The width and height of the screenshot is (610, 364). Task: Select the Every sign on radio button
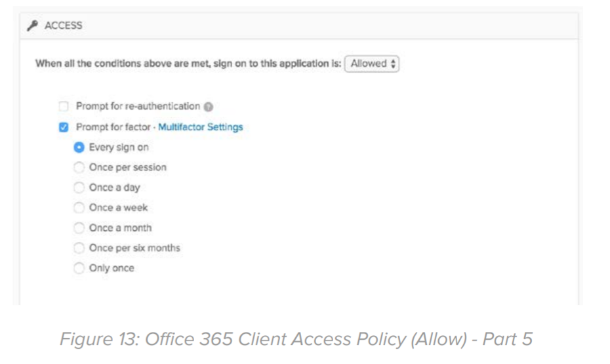tap(79, 147)
